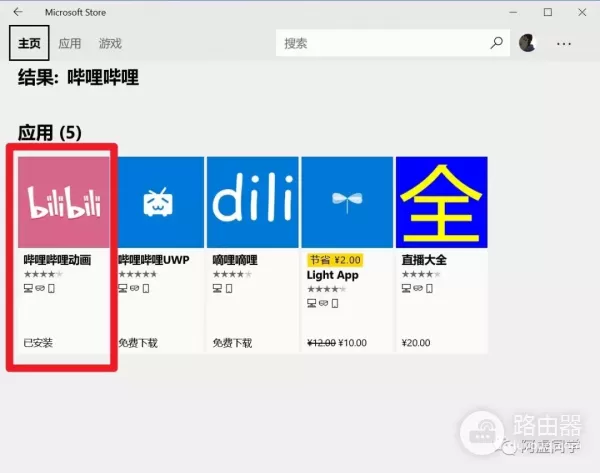Click 已安装 status under 哔哩哔哩动画
Screen dimensions: 600x473
38,343
